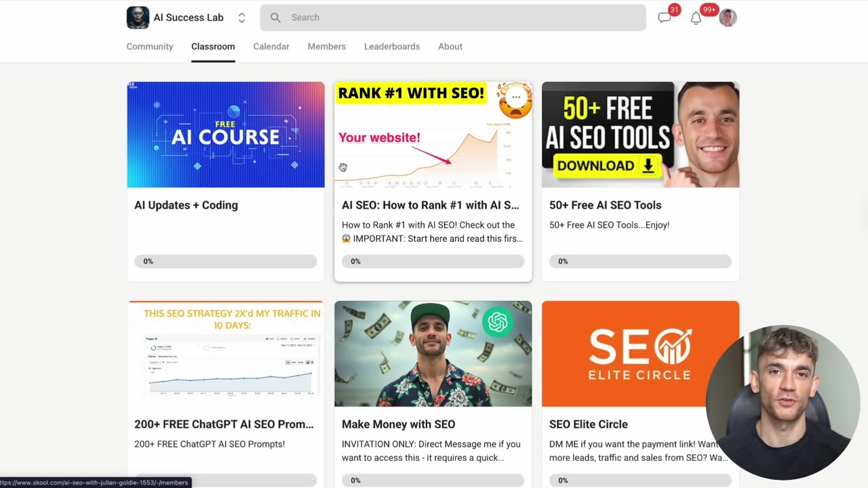Click the ChatGPT logo on Make Money thumbnail

point(498,322)
